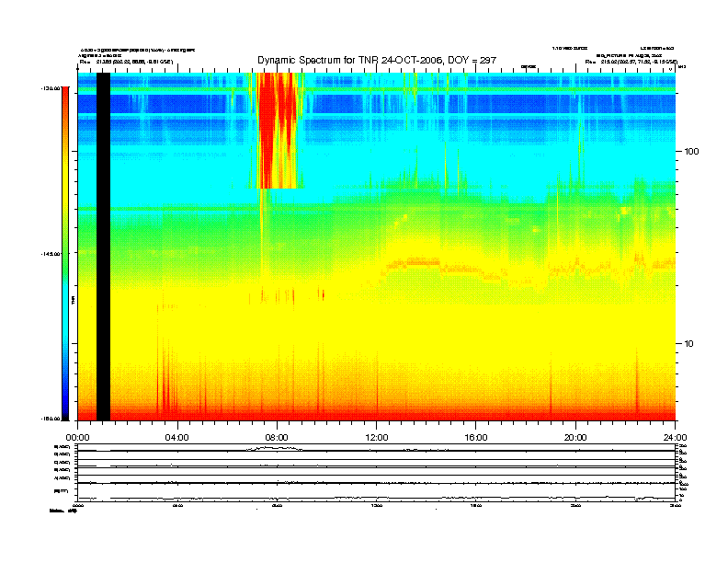The height and width of the screenshot is (563, 728).
Task: Click the '100' frequency axis label
Action: tap(691, 152)
